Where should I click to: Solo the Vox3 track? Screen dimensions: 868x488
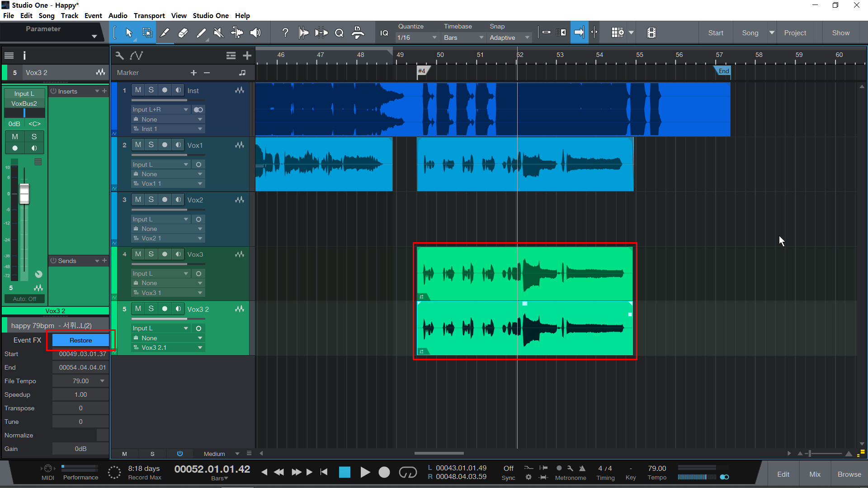click(151, 254)
